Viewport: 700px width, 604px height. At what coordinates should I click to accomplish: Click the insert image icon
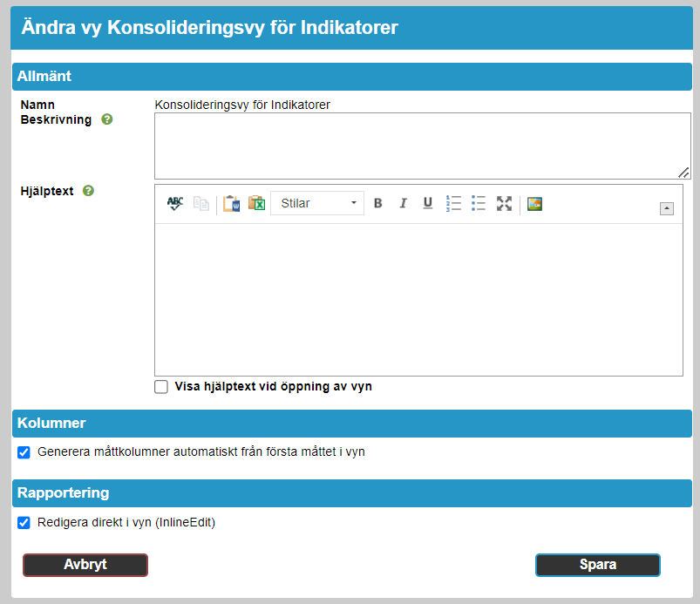point(535,203)
